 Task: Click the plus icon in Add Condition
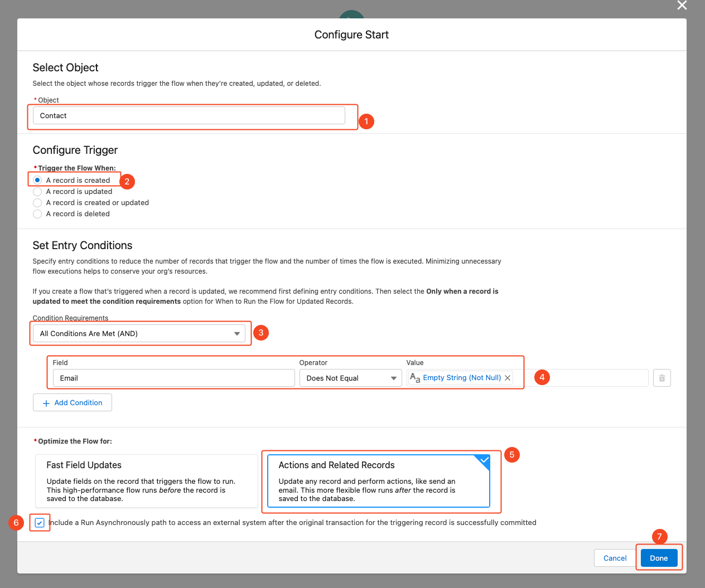coord(46,403)
